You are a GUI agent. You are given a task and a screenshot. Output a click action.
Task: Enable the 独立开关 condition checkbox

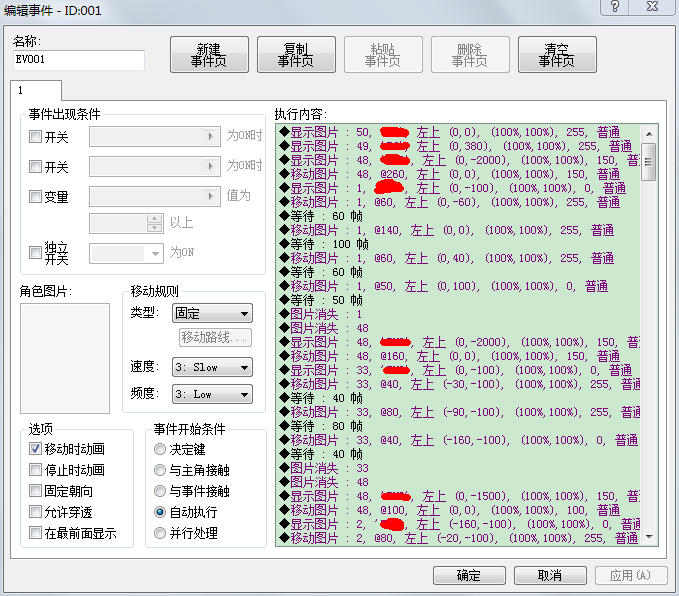(35, 253)
